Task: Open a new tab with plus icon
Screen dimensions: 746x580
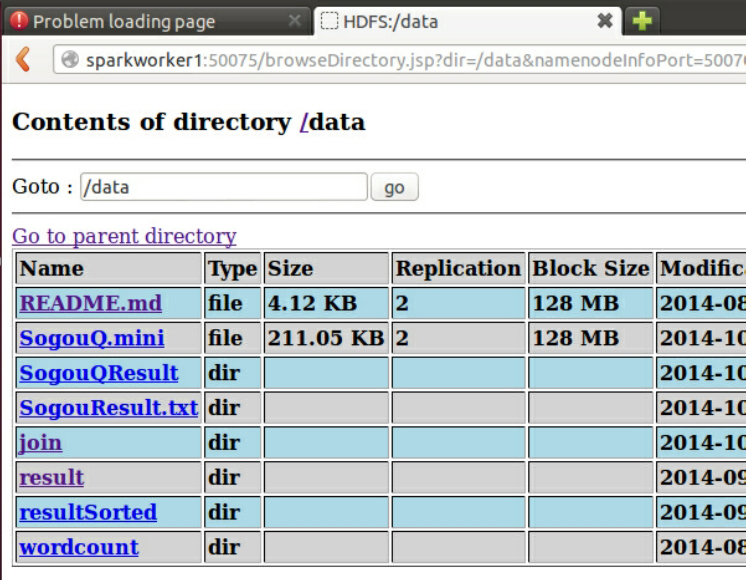Action: coord(642,21)
